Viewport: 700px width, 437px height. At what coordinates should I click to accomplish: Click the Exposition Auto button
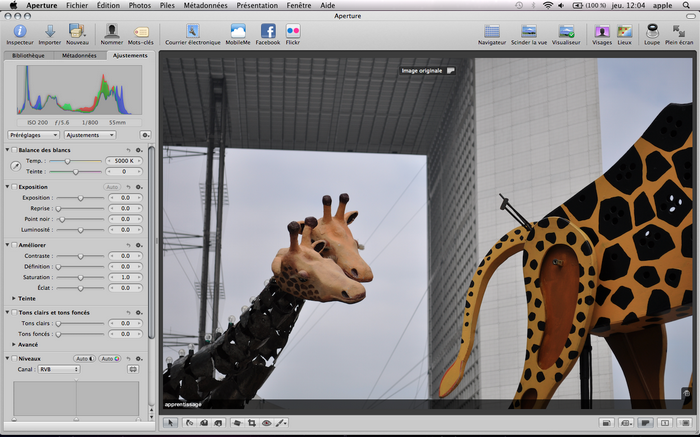pos(112,187)
